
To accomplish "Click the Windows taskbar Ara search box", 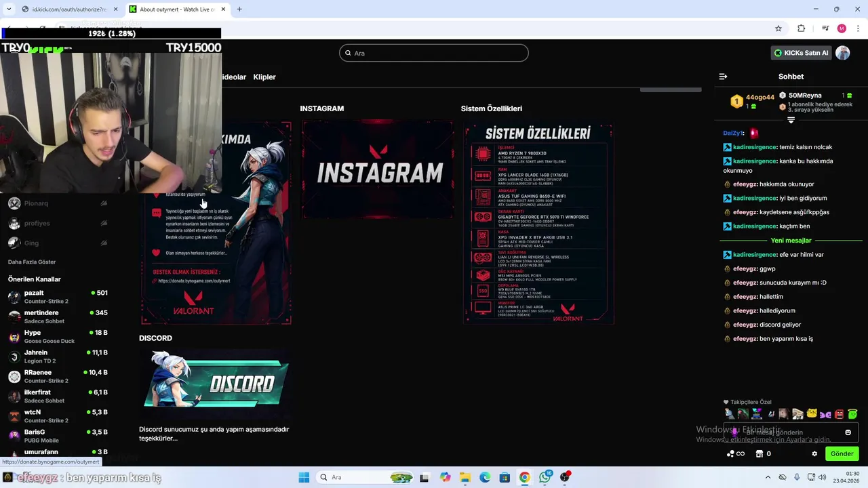I will (366, 477).
